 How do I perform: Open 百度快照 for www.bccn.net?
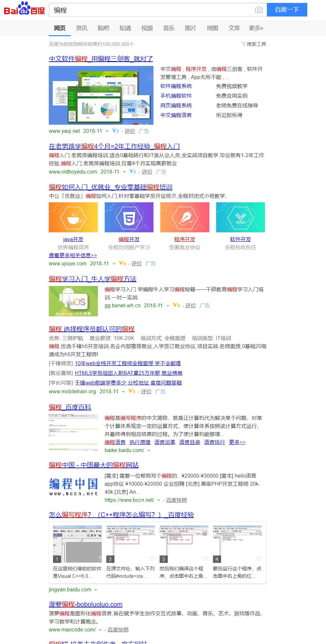(176, 500)
